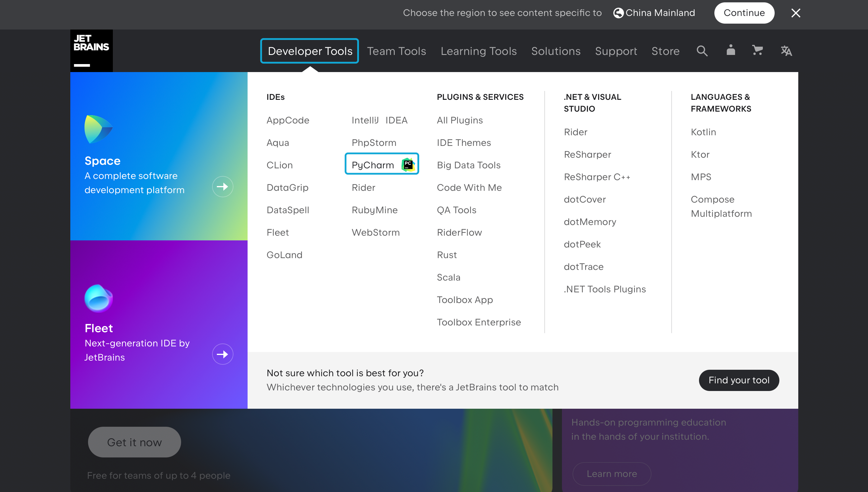Image resolution: width=868 pixels, height=492 pixels.
Task: Click the Space product logo icon
Action: (98, 129)
